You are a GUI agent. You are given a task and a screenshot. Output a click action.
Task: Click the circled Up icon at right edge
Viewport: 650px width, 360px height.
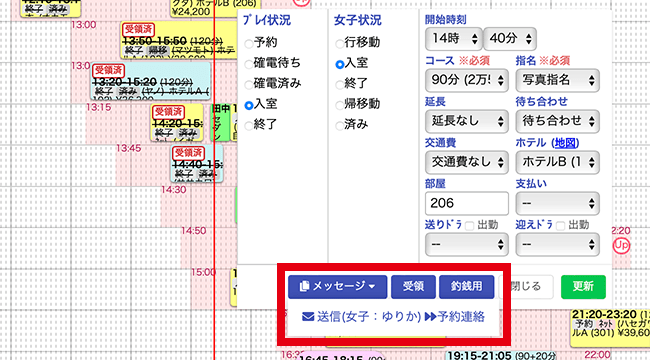621,245
